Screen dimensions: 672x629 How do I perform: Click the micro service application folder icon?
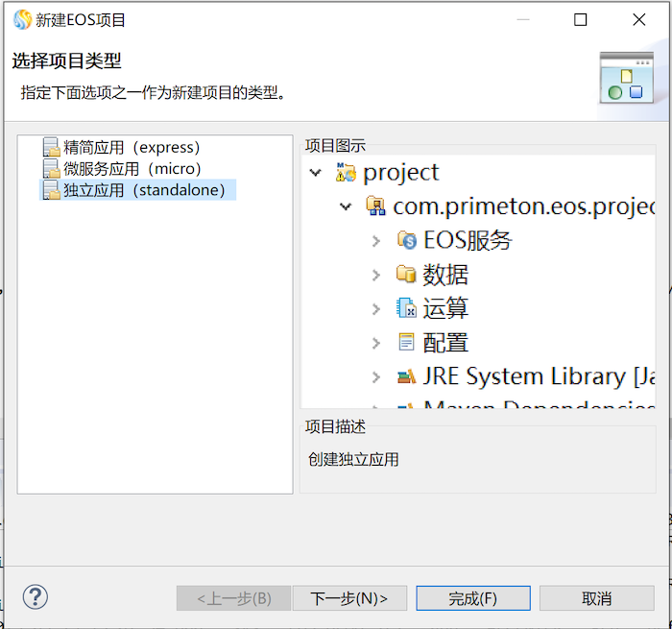51,169
